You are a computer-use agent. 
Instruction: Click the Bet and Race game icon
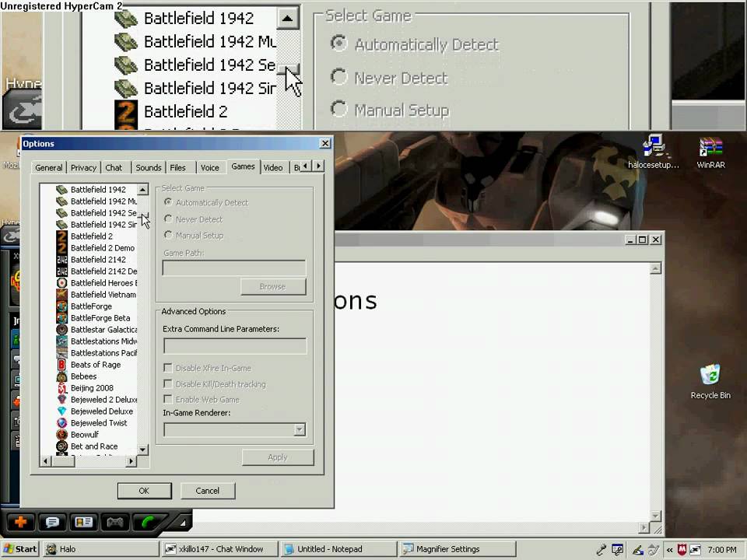62,446
